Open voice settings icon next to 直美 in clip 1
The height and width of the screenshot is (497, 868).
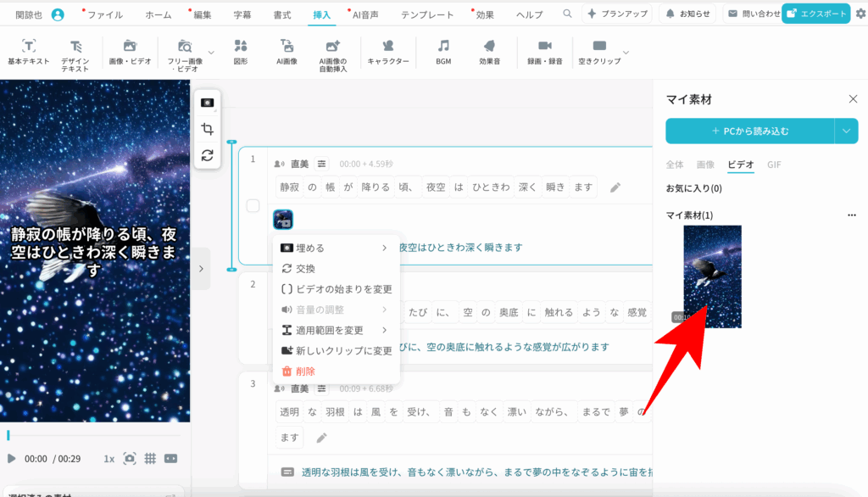click(321, 164)
